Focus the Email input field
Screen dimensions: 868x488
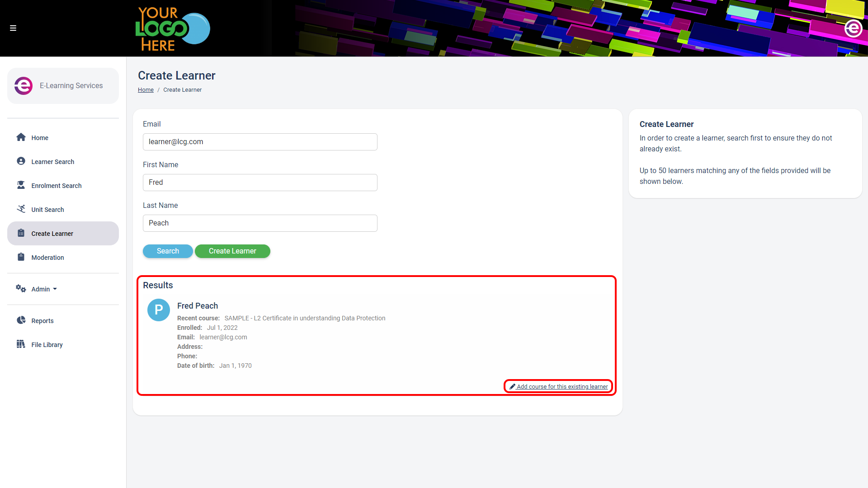(260, 142)
